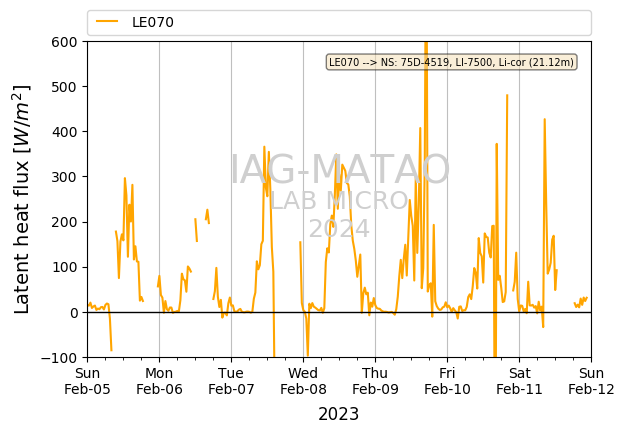Click the Wed Feb-08 x-axis label
Image resolution: width=625 pixels, height=434 pixels.
point(303,381)
